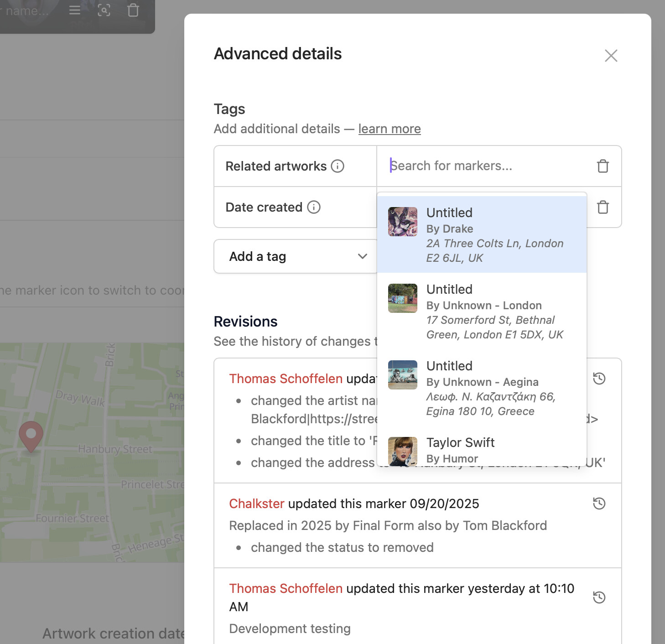Viewport: 665px width, 644px height.
Task: Open the learn more link
Action: pyautogui.click(x=389, y=129)
